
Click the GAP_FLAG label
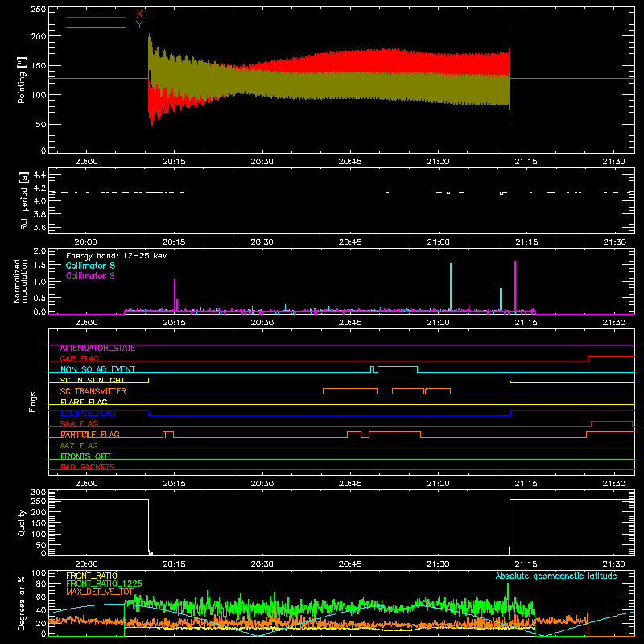pyautogui.click(x=79, y=358)
